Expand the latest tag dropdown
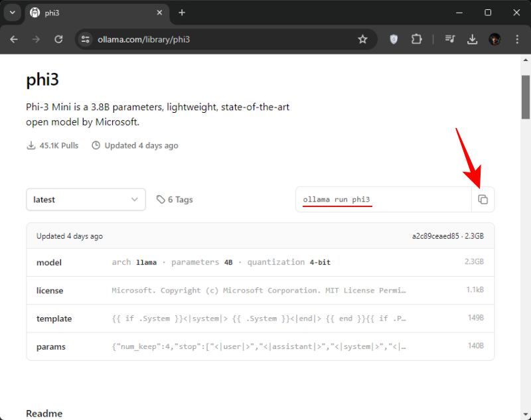This screenshot has height=420, width=531. pyautogui.click(x=86, y=200)
